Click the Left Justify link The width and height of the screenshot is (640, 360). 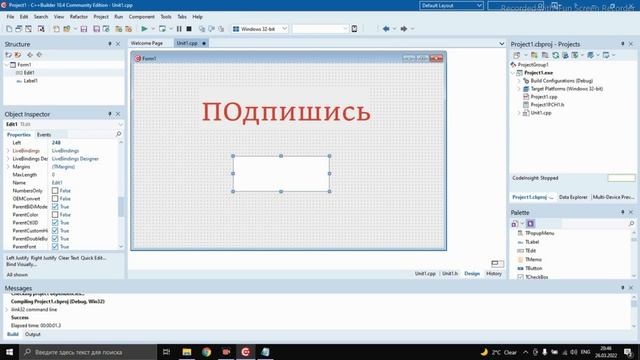click(x=18, y=258)
